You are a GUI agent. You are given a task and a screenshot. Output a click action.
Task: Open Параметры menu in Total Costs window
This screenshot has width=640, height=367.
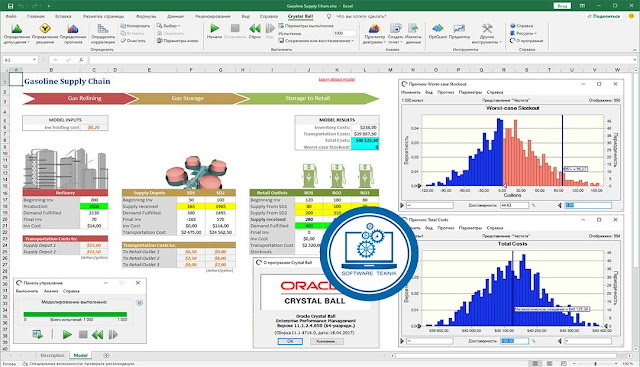pos(470,228)
